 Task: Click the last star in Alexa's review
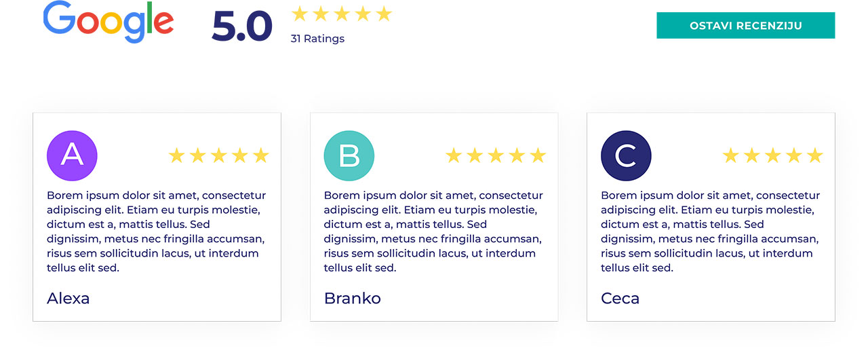point(261,156)
